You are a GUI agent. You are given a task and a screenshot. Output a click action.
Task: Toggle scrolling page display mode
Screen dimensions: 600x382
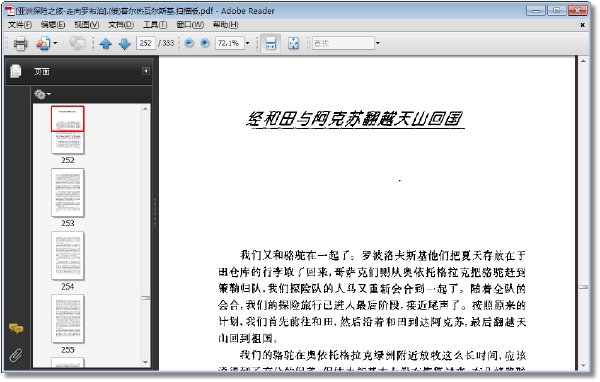[271, 43]
